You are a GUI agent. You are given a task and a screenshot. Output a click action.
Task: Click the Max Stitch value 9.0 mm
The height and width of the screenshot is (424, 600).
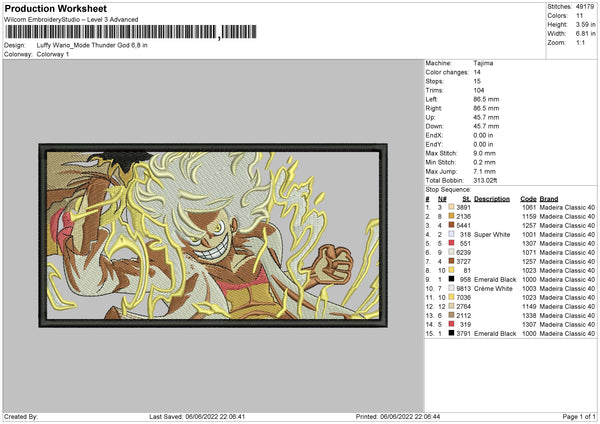tap(484, 153)
